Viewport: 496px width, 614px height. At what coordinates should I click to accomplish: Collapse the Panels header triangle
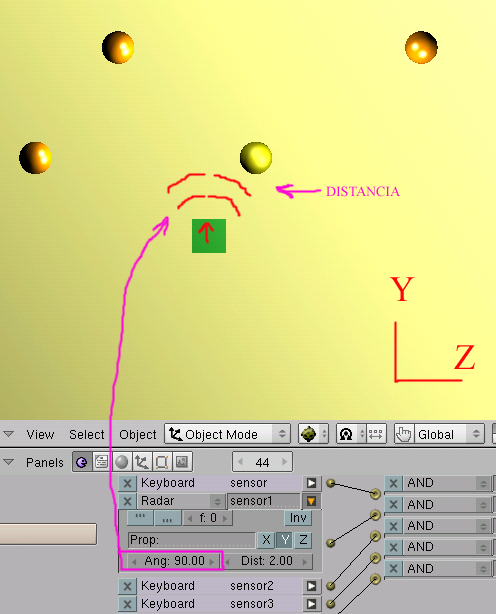coord(9,462)
